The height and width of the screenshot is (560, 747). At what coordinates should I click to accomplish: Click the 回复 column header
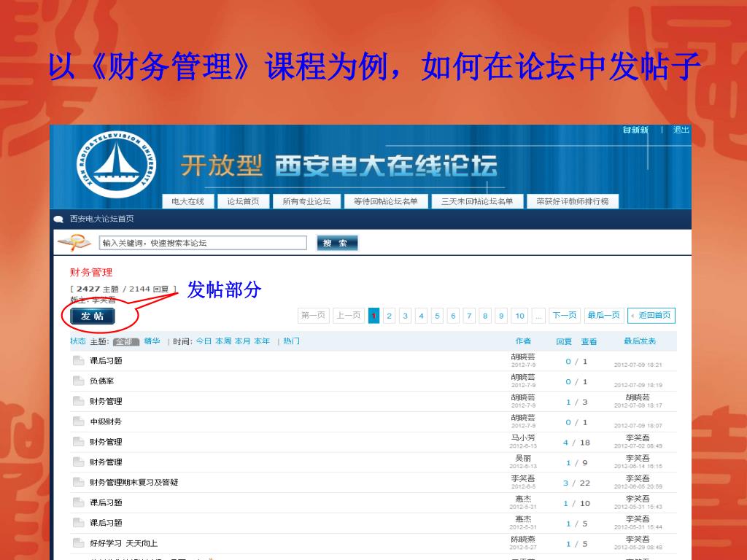[564, 341]
